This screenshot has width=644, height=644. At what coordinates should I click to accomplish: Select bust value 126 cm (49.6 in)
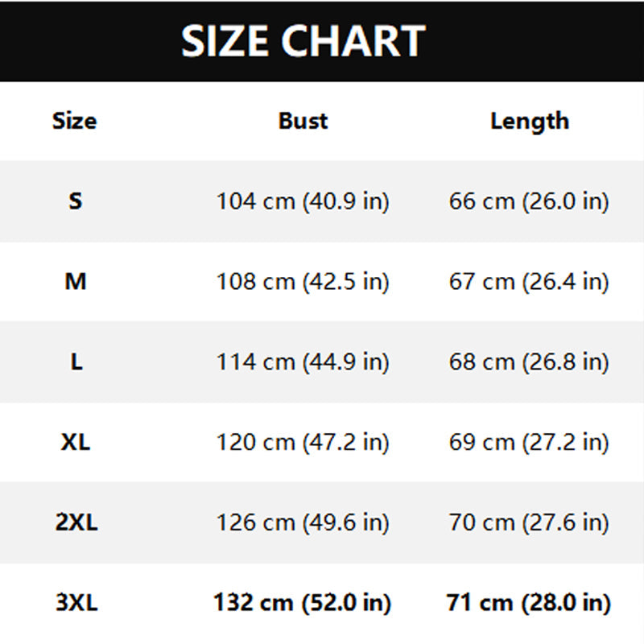pos(303,522)
